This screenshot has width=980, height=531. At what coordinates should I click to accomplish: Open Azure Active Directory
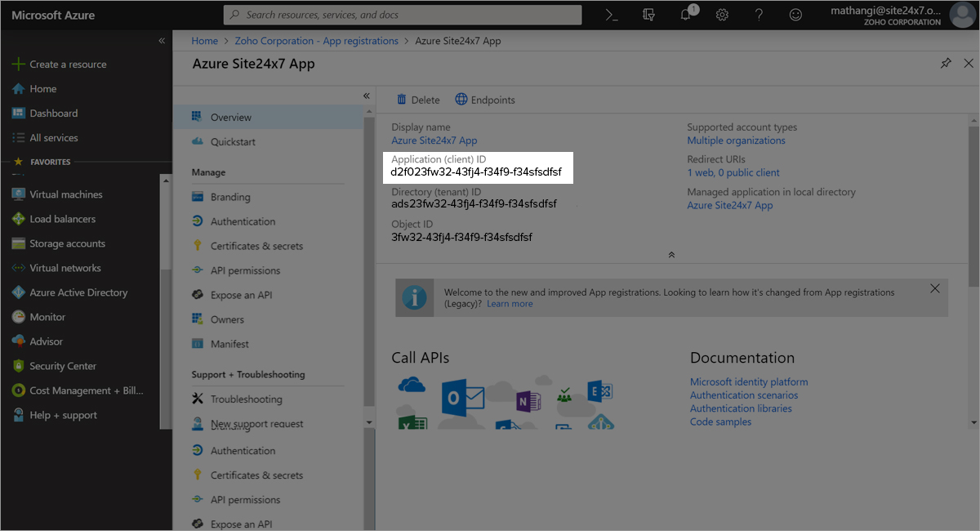pyautogui.click(x=69, y=292)
